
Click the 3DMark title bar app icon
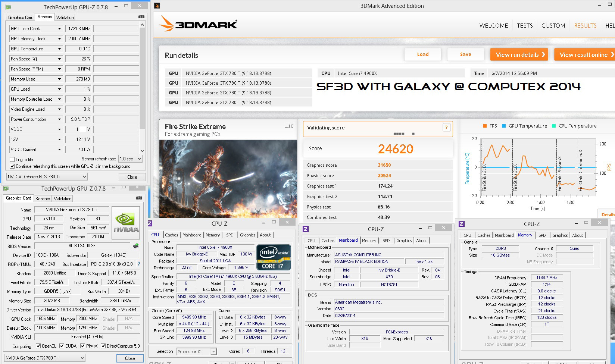[157, 6]
